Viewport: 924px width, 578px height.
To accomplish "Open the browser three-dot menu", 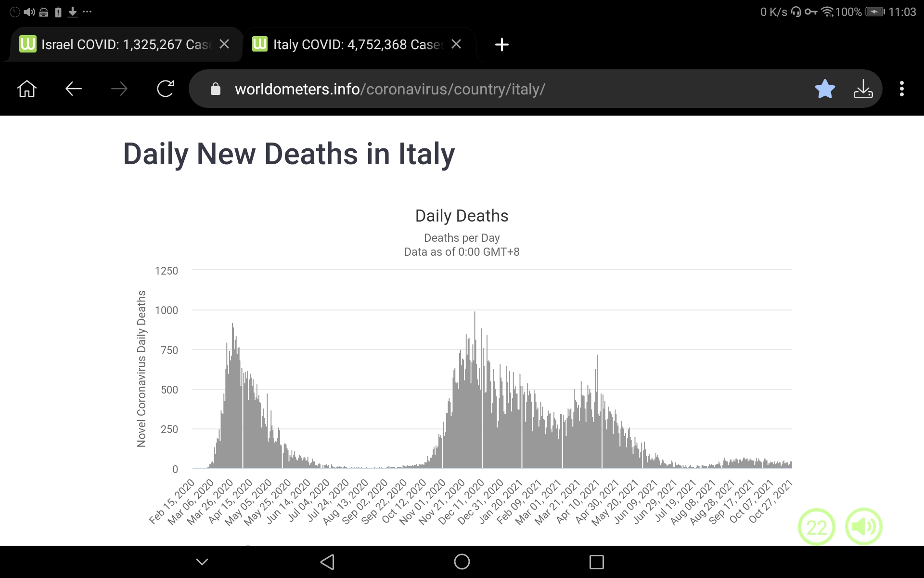I will click(x=901, y=89).
